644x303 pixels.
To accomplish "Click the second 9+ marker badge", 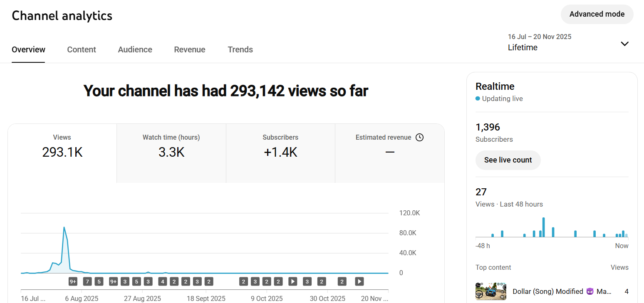I will click(113, 281).
